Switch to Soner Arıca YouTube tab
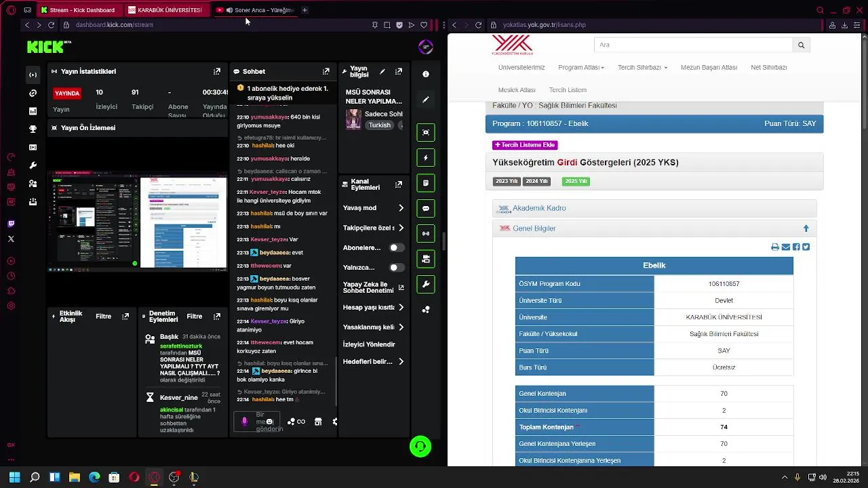The height and width of the screenshot is (488, 868). [x=255, y=10]
